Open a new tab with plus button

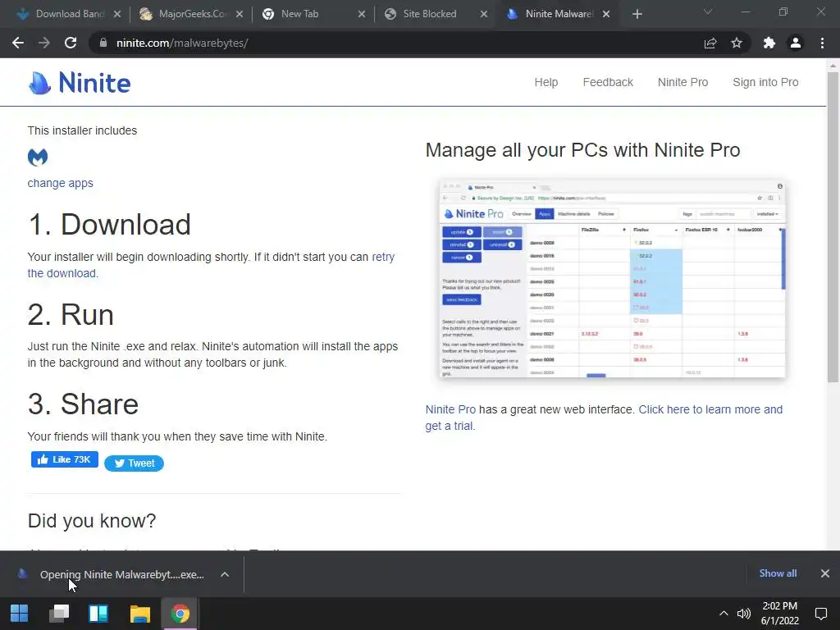(x=637, y=14)
